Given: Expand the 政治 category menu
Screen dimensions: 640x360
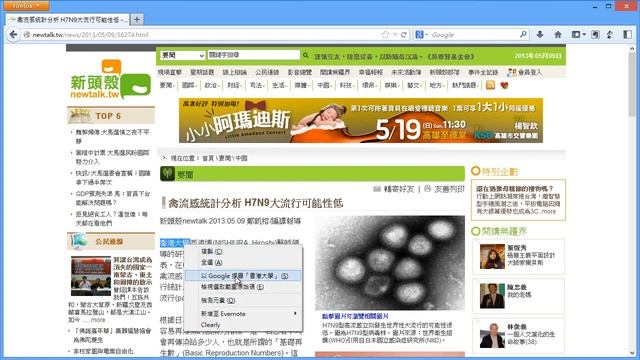Looking at the screenshot, I should tap(211, 85).
